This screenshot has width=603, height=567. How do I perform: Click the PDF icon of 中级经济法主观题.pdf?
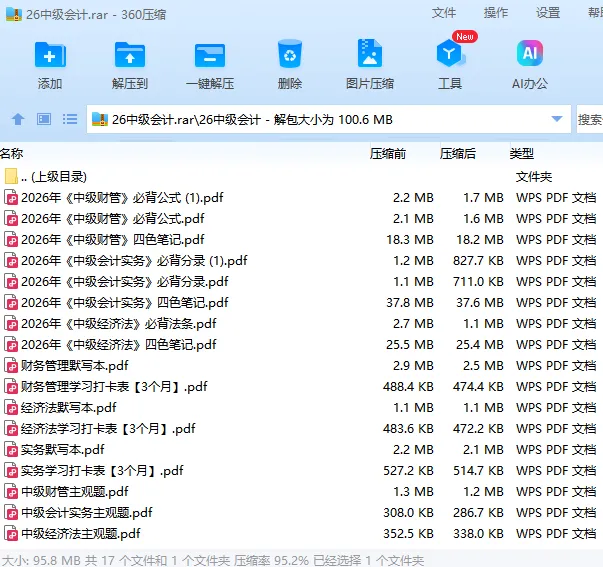click(x=12, y=534)
